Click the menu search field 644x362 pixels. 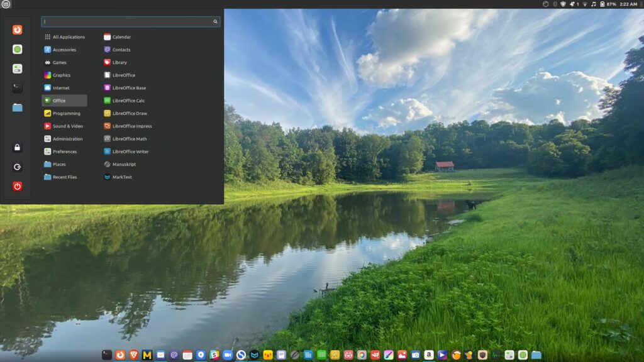coord(129,21)
